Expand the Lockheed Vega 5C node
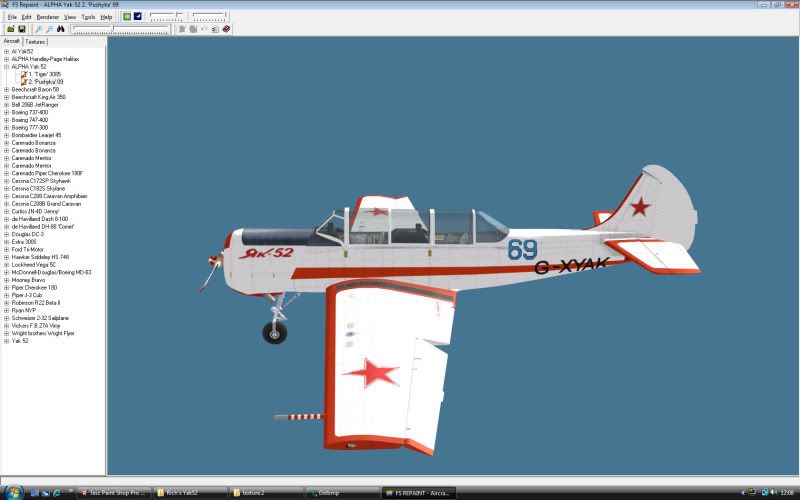This screenshot has height=500, width=800. coord(7,265)
